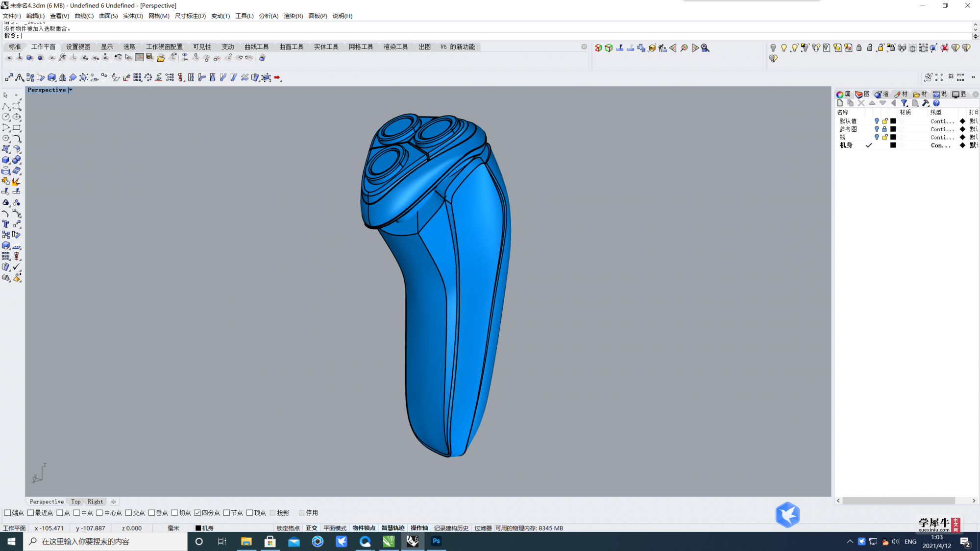Click the undo CPlane arrow icon

point(118,58)
